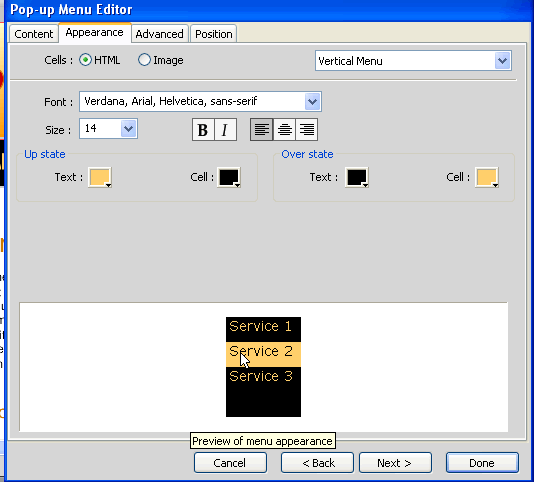Image resolution: width=534 pixels, height=482 pixels.
Task: Align menu text left
Action: coord(262,129)
